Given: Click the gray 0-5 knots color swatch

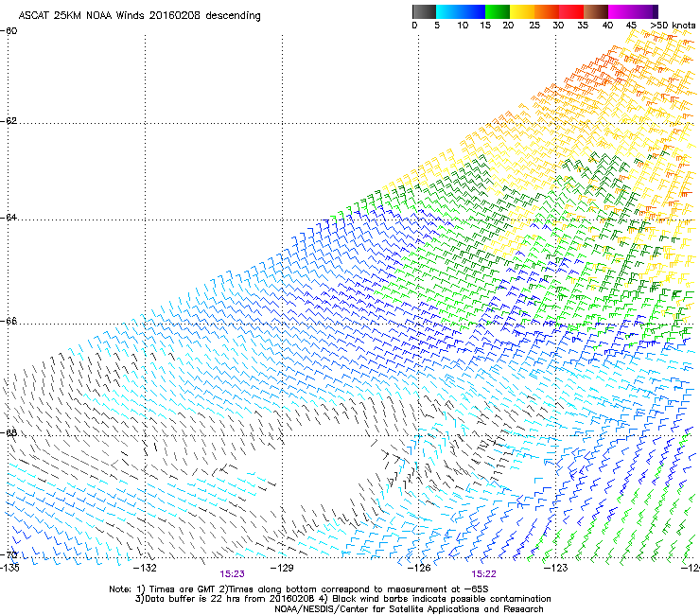Looking at the screenshot, I should [424, 11].
